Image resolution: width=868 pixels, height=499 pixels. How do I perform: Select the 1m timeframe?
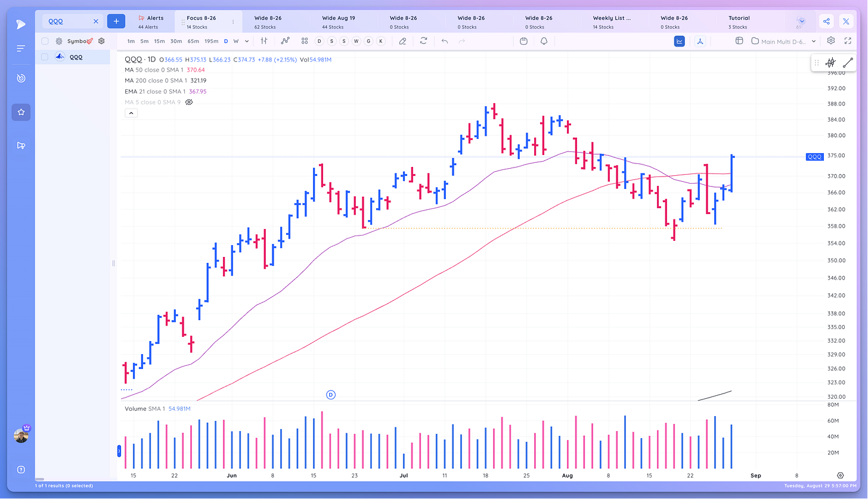[x=131, y=41]
